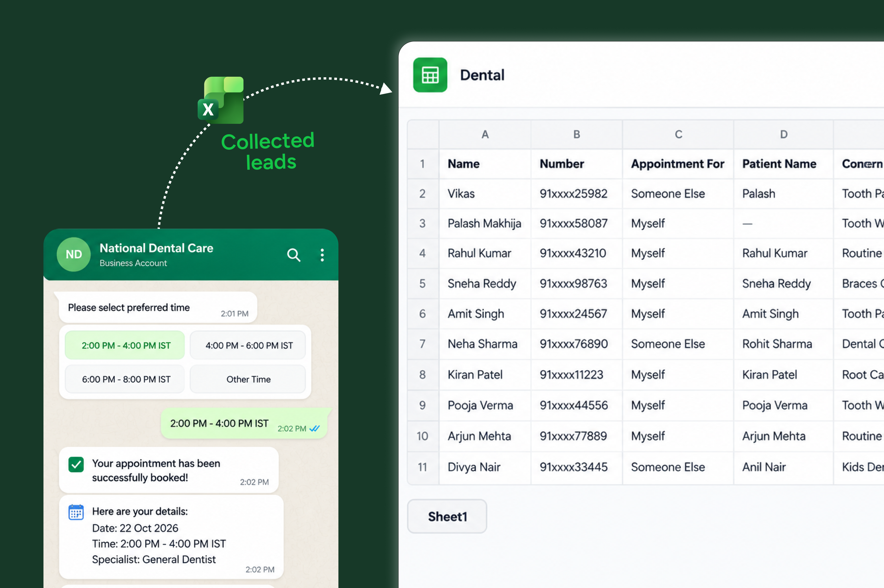
Task: Click the 'Pooja Verma' cell in Patient Name column
Action: [x=784, y=405]
